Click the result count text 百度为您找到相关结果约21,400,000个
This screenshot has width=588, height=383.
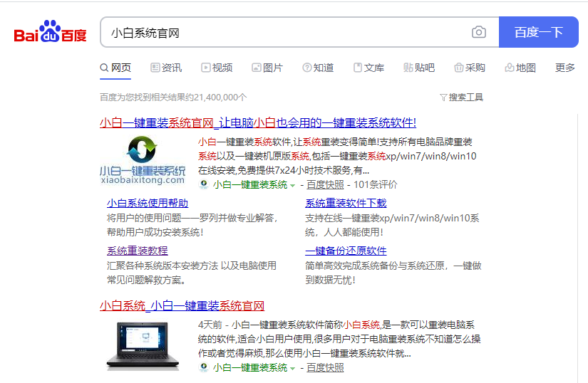tap(173, 98)
